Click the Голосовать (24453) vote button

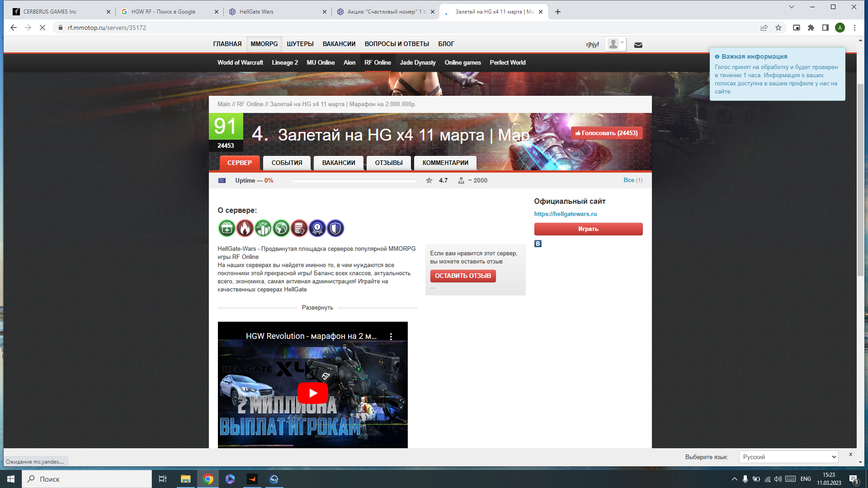(607, 133)
